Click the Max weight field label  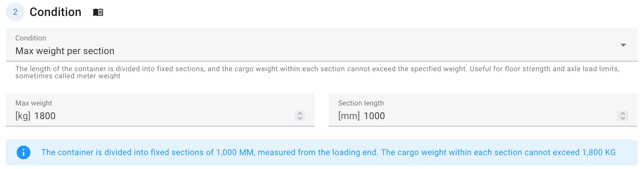click(x=34, y=103)
